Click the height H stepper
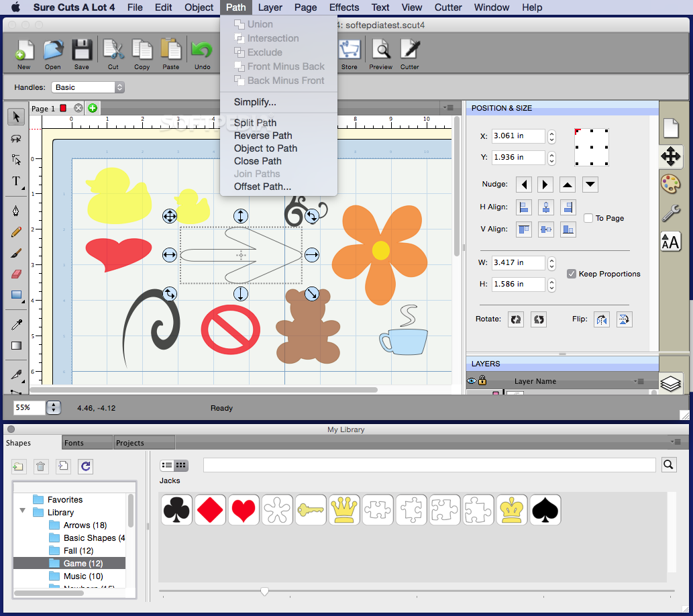Screen dimensions: 693x616 click(x=551, y=285)
